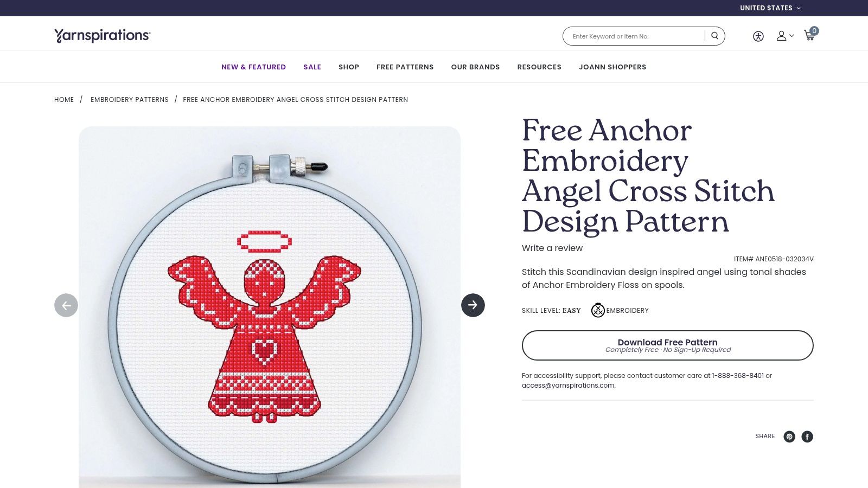Click the Write a review link
Screen dimensions: 868x488
coord(552,248)
